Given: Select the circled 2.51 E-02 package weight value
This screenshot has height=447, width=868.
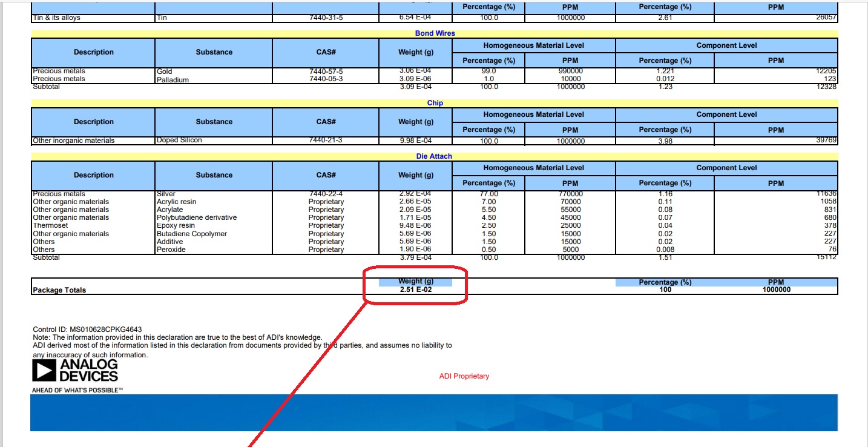Looking at the screenshot, I should click(415, 290).
